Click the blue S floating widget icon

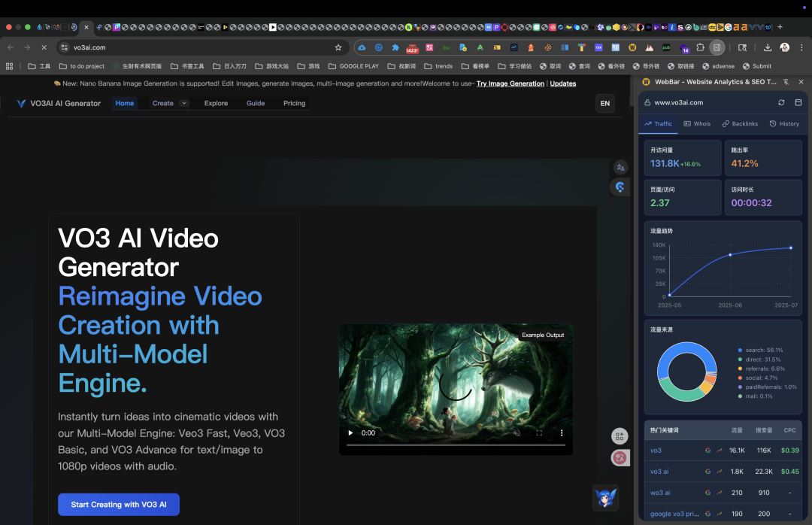[620, 187]
